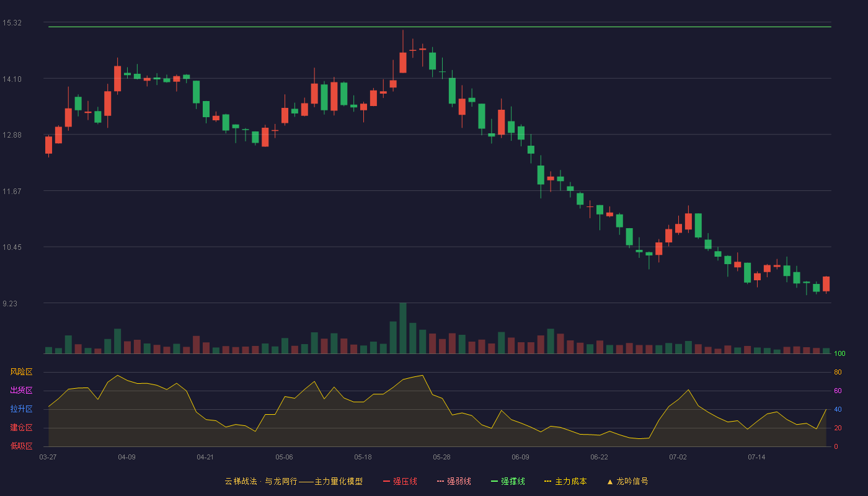Click the 风险区 zone label
868x496 pixels.
(21, 372)
